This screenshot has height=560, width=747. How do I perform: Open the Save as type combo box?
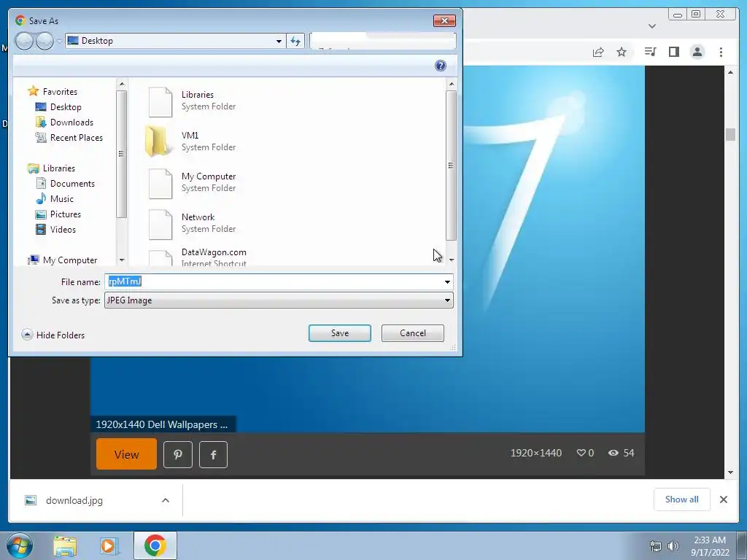279,300
